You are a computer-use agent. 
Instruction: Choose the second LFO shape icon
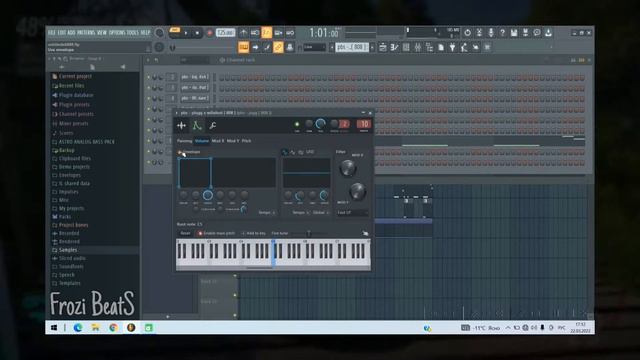[x=293, y=152]
